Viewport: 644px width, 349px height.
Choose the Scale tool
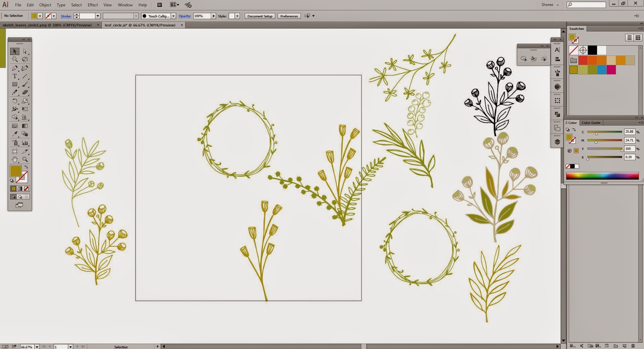[25, 101]
